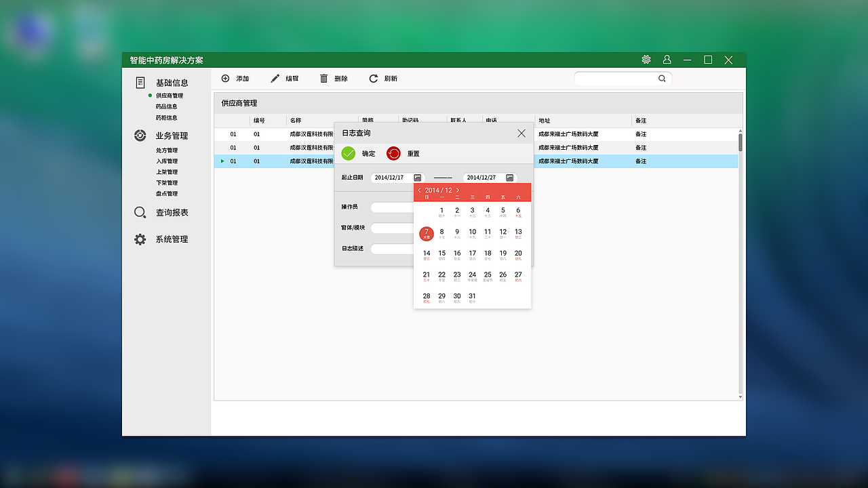Expand the 业务管理 menu section

point(172,136)
